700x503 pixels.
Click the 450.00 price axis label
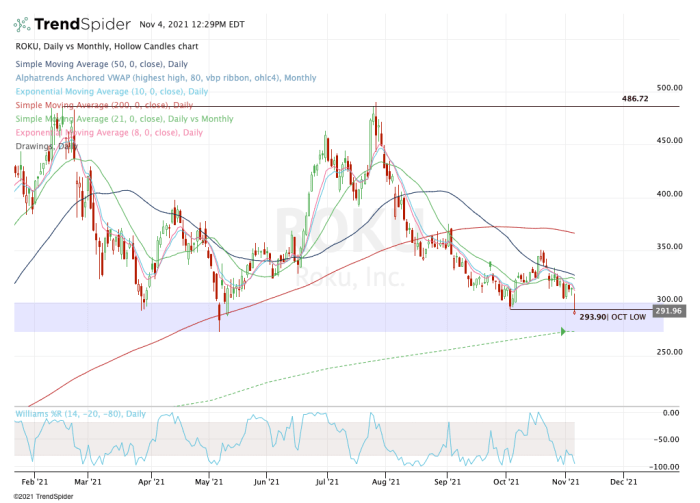(670, 141)
